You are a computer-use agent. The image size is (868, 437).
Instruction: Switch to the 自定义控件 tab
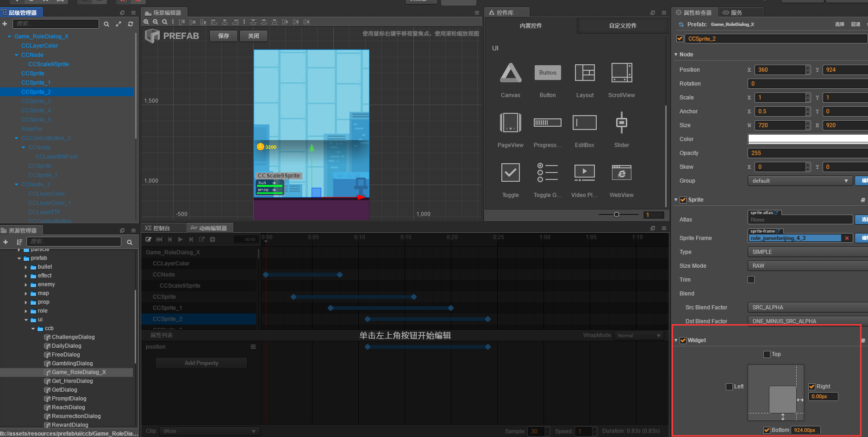(623, 26)
